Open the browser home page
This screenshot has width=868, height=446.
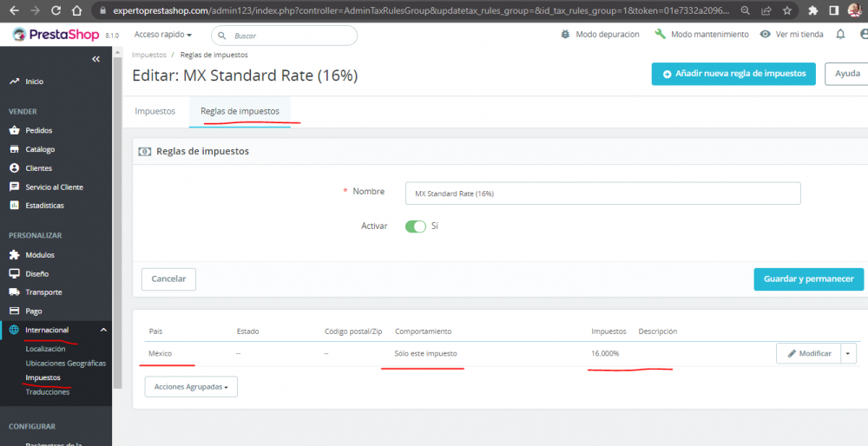(77, 10)
